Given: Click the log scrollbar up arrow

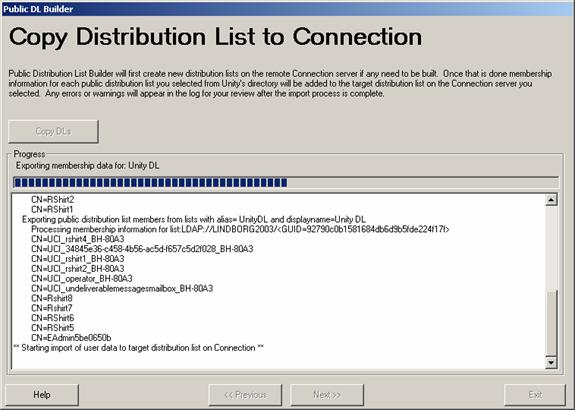Looking at the screenshot, I should (551, 200).
